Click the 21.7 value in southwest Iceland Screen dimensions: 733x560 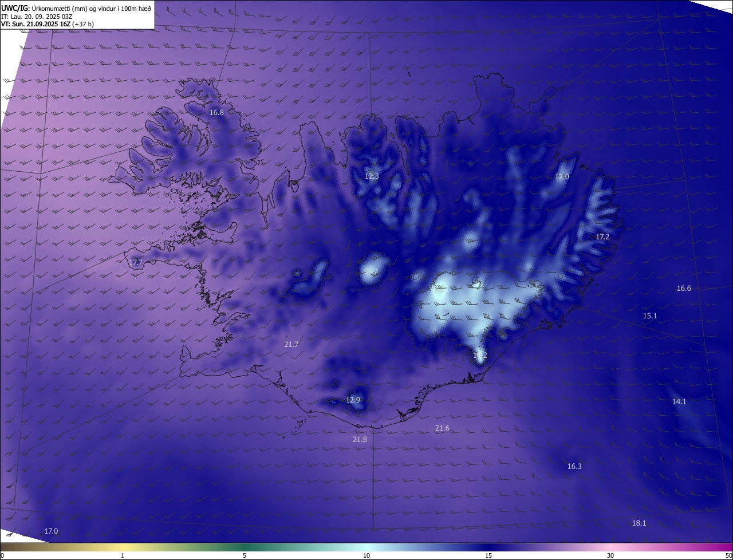[x=291, y=344]
